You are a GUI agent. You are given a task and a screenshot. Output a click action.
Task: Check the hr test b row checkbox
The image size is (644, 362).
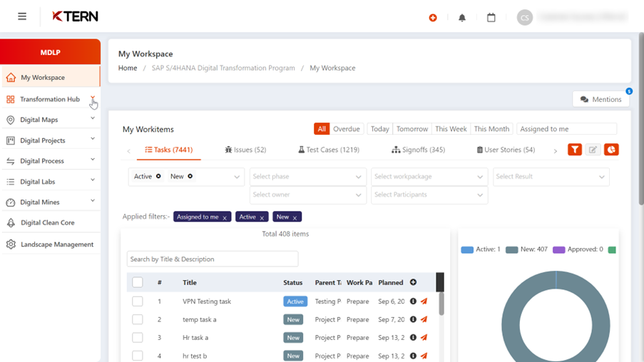[138, 356]
